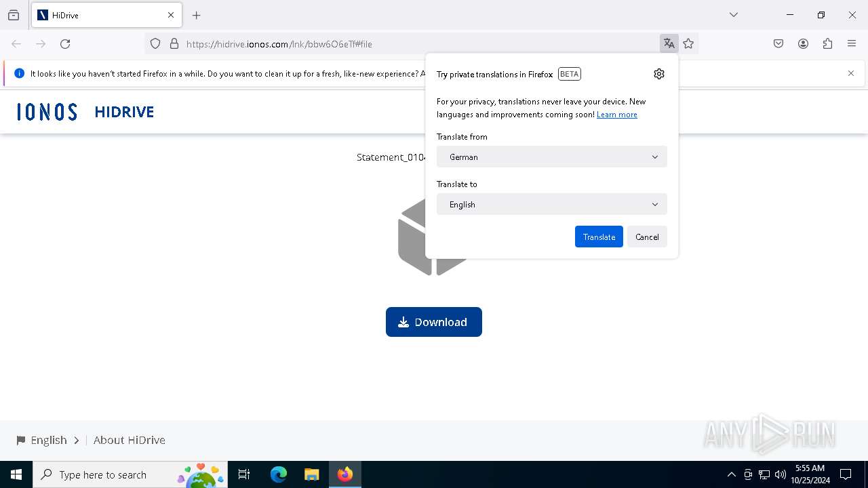
Task: Dismiss the Firefox refresh notification bar
Action: [x=851, y=73]
